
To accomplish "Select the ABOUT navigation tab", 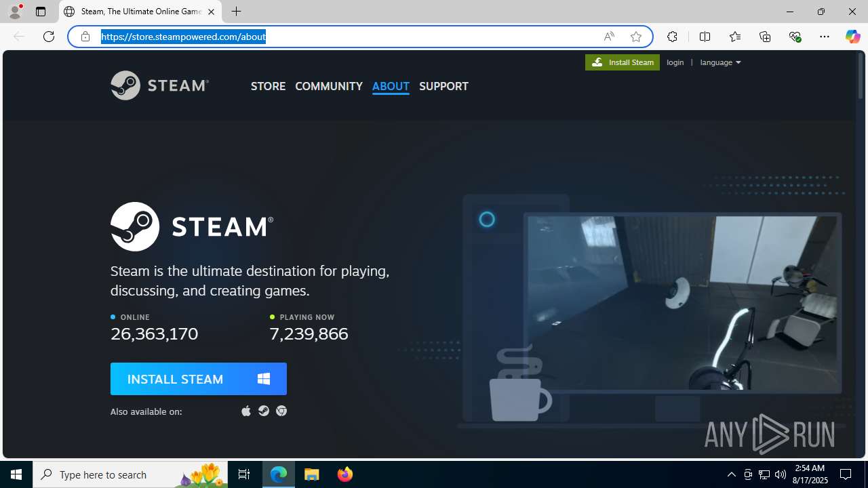I will coord(391,86).
